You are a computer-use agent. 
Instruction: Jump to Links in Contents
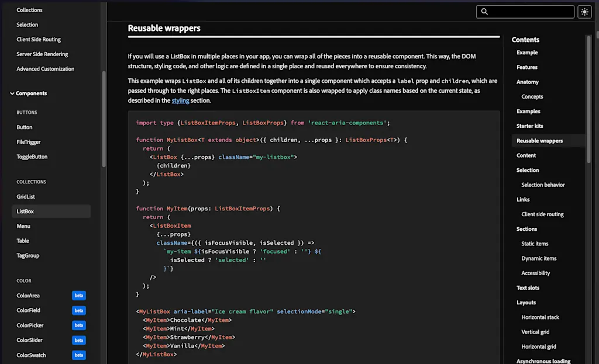(x=523, y=200)
